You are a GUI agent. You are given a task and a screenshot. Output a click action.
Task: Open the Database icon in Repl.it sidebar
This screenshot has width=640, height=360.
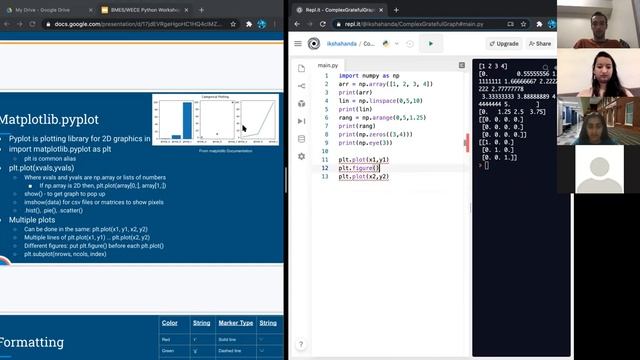click(301, 139)
